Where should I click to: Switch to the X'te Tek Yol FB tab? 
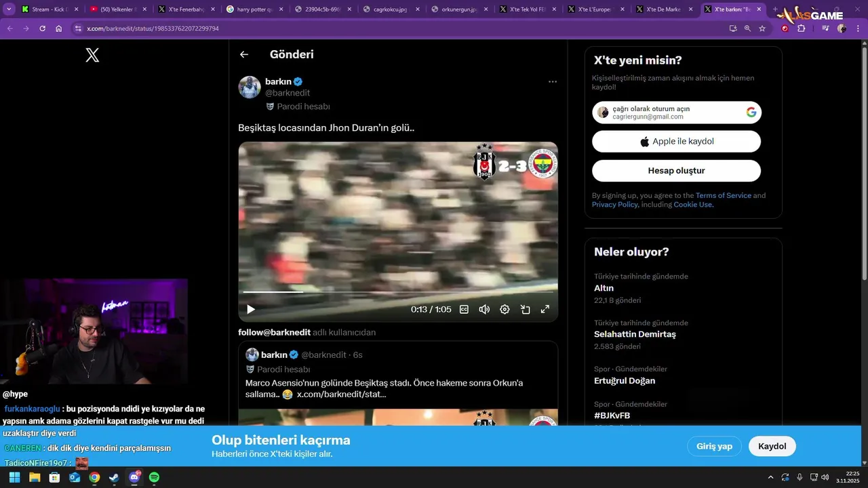(528, 9)
